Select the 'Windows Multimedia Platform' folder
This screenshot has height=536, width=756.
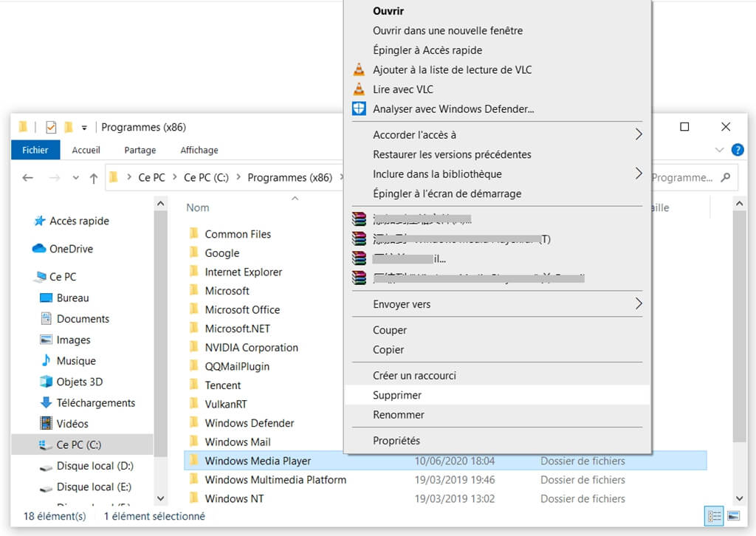tap(275, 480)
